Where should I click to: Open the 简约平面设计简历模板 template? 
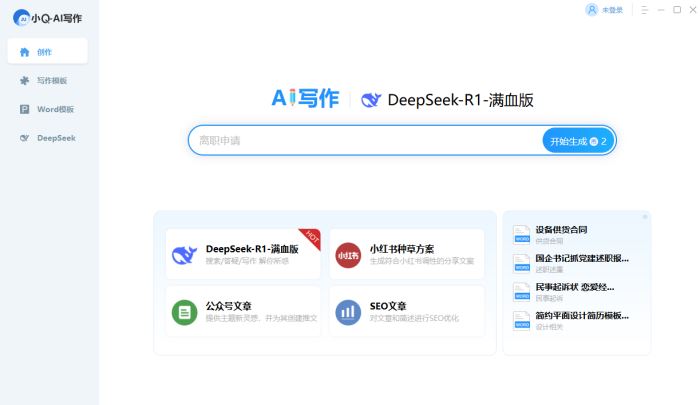(579, 320)
